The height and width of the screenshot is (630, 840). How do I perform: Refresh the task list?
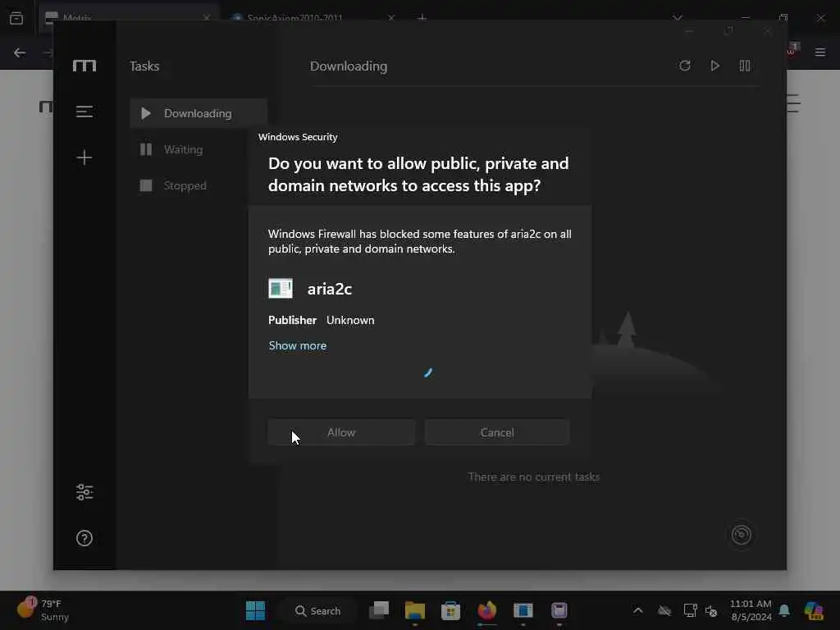tap(685, 66)
